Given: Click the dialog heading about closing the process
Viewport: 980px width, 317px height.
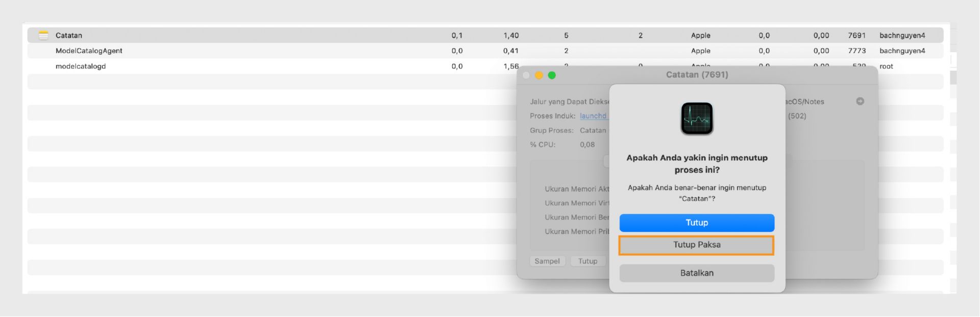Looking at the screenshot, I should pyautogui.click(x=697, y=164).
